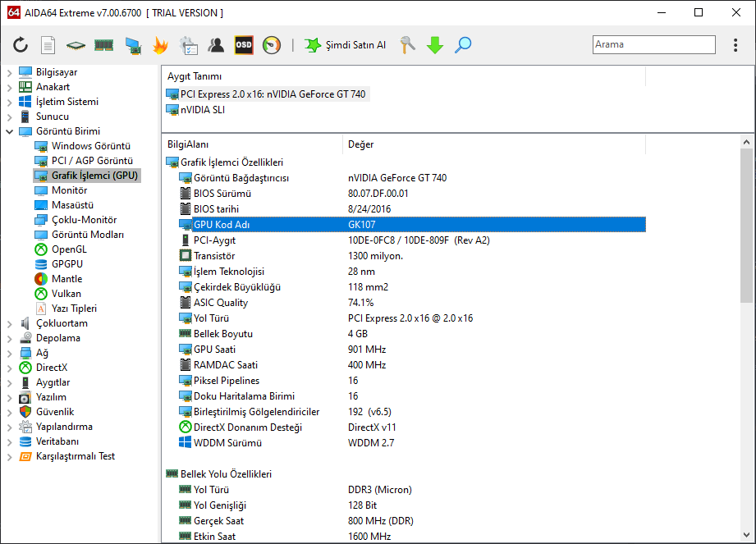
Task: Select the Aygıtlar tree item
Action: pyautogui.click(x=44, y=382)
